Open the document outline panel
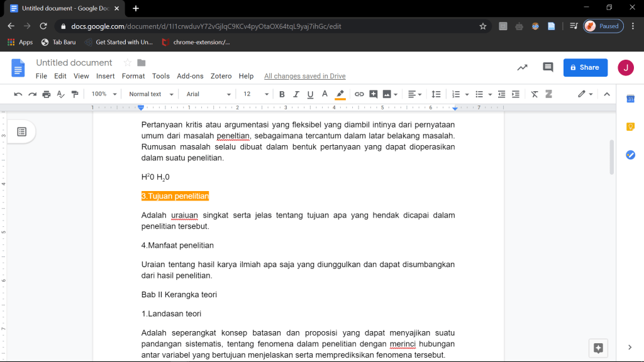Screen dimensions: 644x362 (22, 132)
